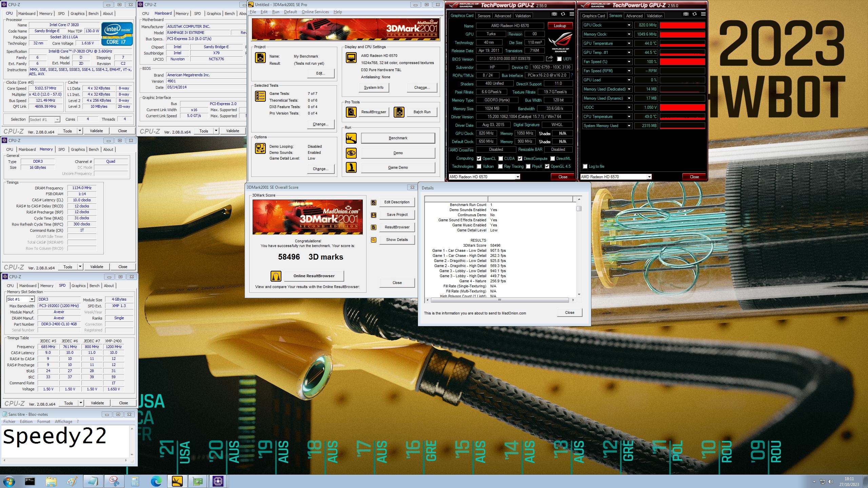This screenshot has height=488, width=868.
Task: Toggle the UEFI checkbox in GPU-Z
Action: (x=559, y=59)
